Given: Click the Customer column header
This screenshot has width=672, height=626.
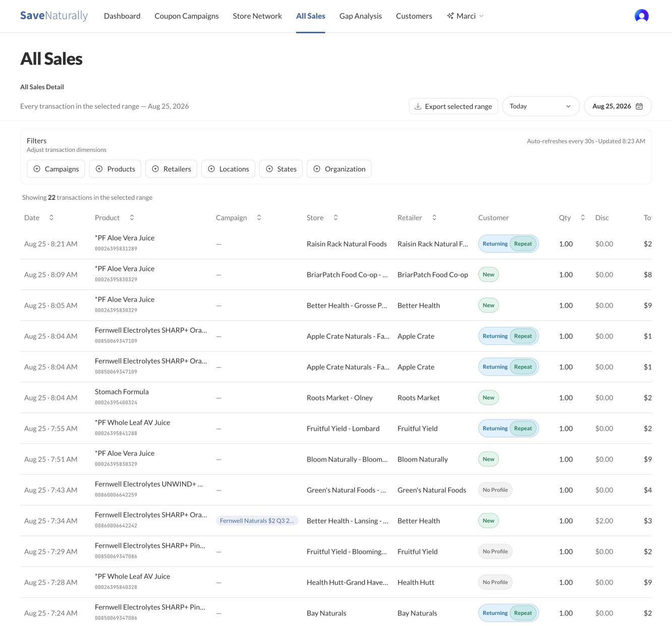Looking at the screenshot, I should 493,218.
